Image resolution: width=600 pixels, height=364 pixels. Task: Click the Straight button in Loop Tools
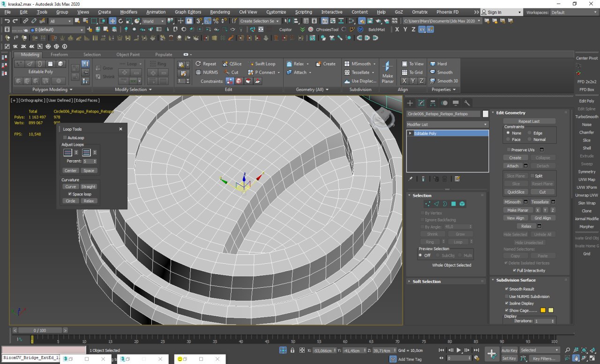point(88,186)
